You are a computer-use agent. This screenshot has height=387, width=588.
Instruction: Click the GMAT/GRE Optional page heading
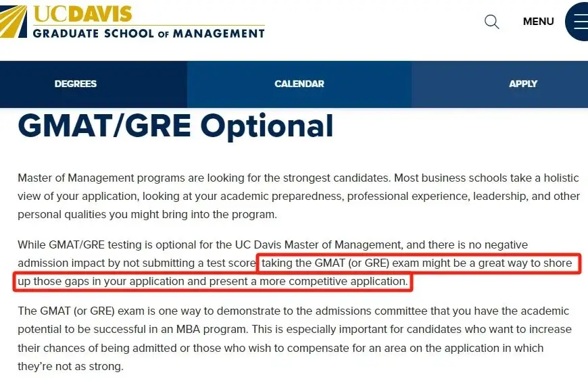coord(176,126)
